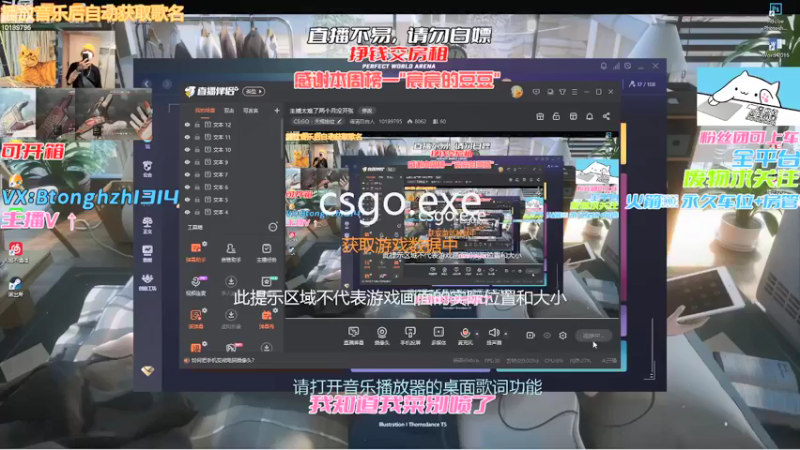This screenshot has height=450, width=800.
Task: Open the online player count in Perfect World Arena
Action: [x=643, y=84]
